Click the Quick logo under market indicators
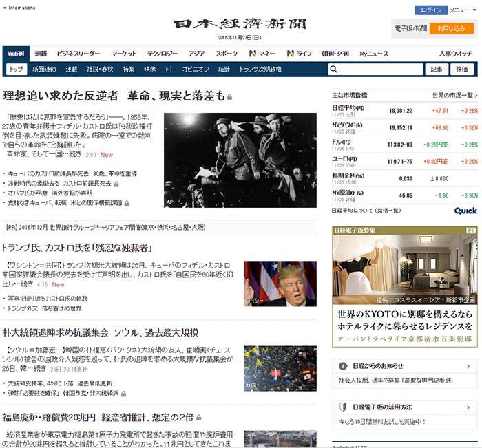The width and height of the screenshot is (482, 448). tap(465, 211)
